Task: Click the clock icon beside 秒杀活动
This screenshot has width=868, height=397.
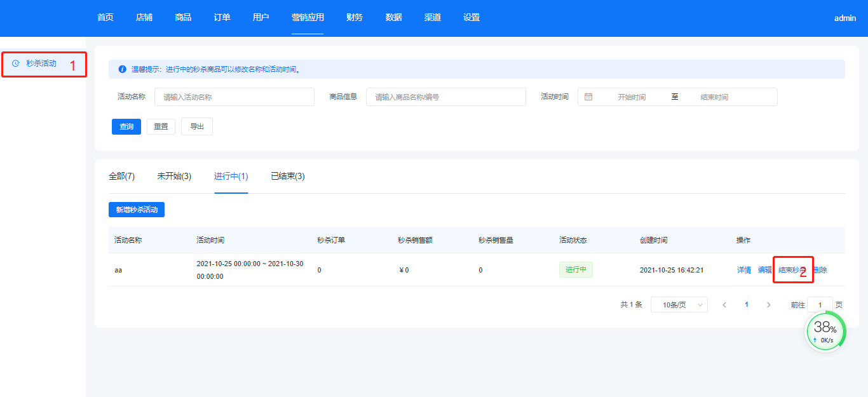Action: click(x=15, y=64)
